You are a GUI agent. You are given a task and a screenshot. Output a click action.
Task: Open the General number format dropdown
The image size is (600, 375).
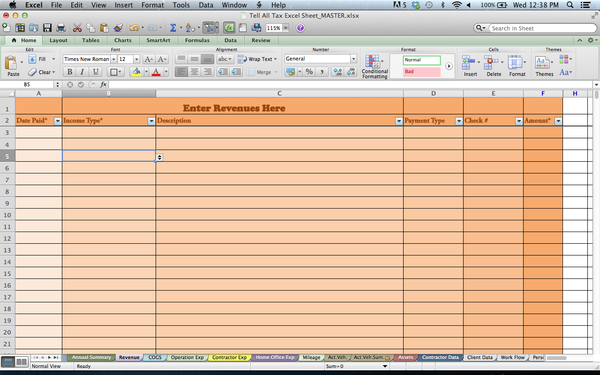click(354, 59)
